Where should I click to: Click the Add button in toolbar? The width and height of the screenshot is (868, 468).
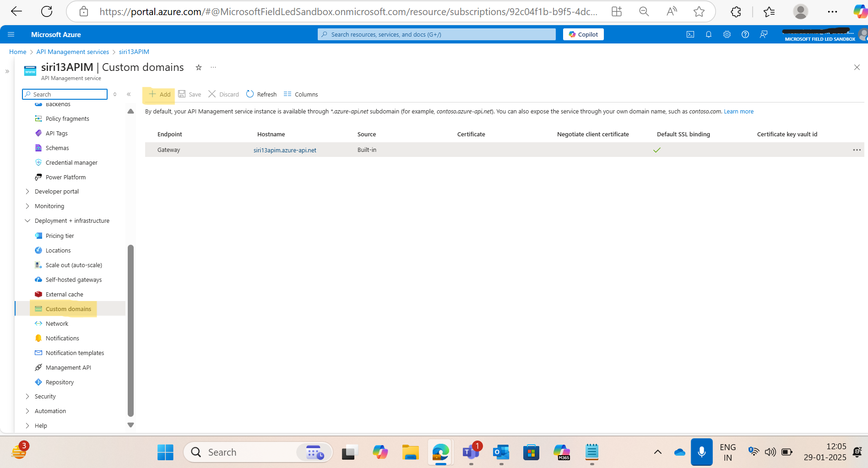click(x=159, y=94)
